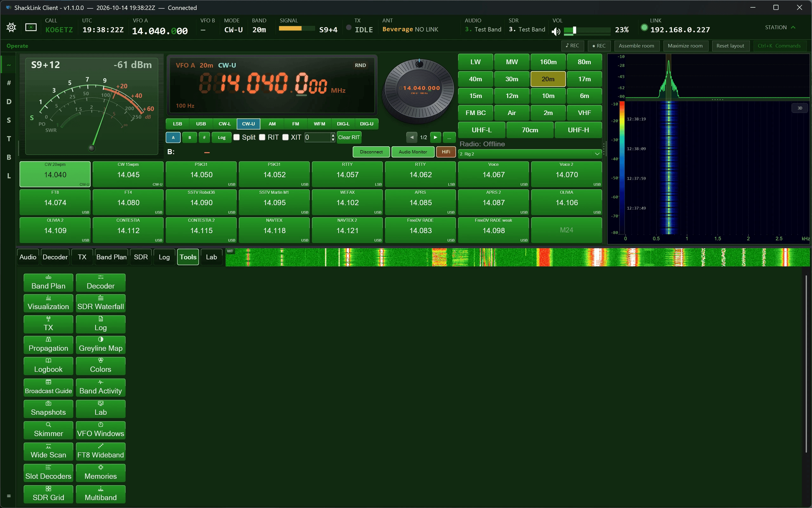This screenshot has width=812, height=508.
Task: Open settings with the gear icon
Action: point(11,27)
